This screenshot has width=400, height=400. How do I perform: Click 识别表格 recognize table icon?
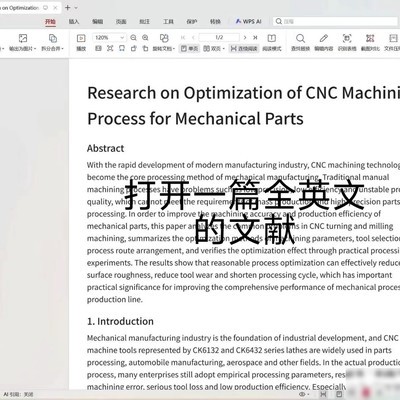347,42
